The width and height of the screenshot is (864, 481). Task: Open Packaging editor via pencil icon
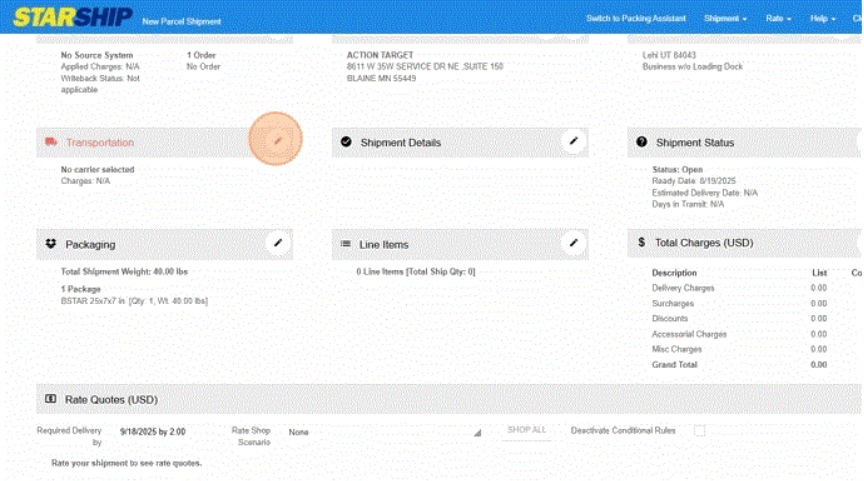[x=278, y=243]
